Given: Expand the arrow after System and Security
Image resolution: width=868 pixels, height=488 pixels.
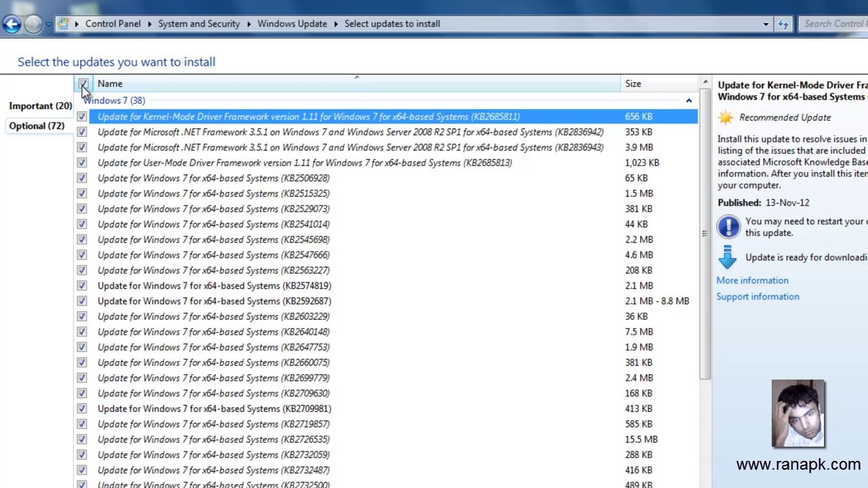Looking at the screenshot, I should coord(249,24).
